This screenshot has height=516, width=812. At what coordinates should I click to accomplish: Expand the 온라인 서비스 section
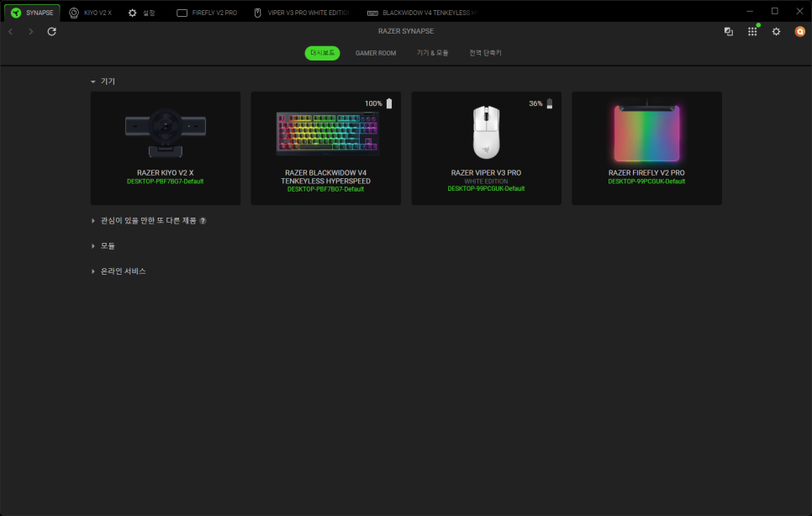pos(93,271)
